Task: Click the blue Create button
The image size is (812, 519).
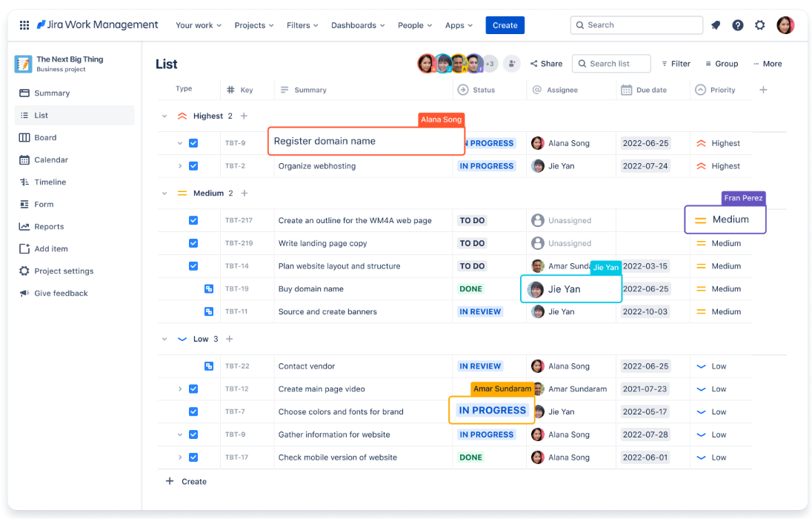Action: pos(505,25)
